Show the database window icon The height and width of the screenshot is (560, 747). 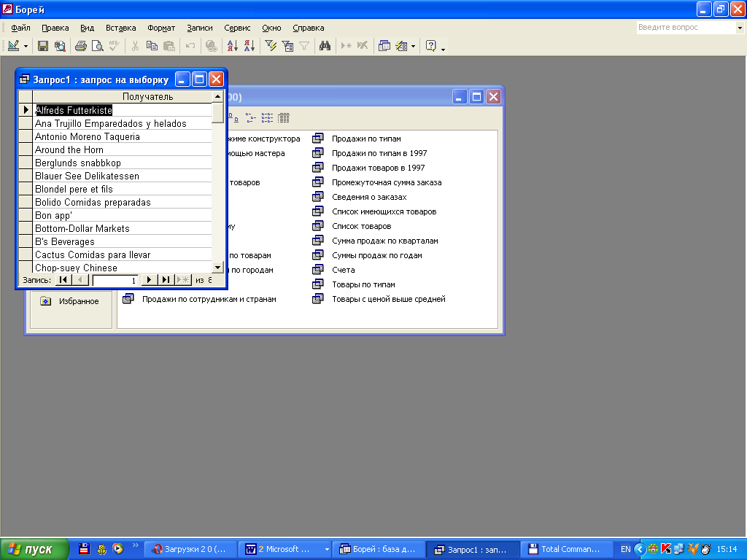tap(384, 46)
